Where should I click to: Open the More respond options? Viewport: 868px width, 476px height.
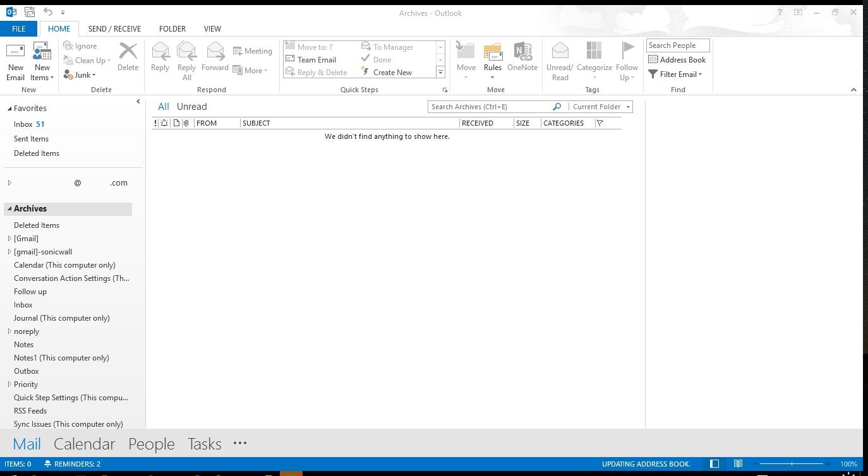[250, 71]
